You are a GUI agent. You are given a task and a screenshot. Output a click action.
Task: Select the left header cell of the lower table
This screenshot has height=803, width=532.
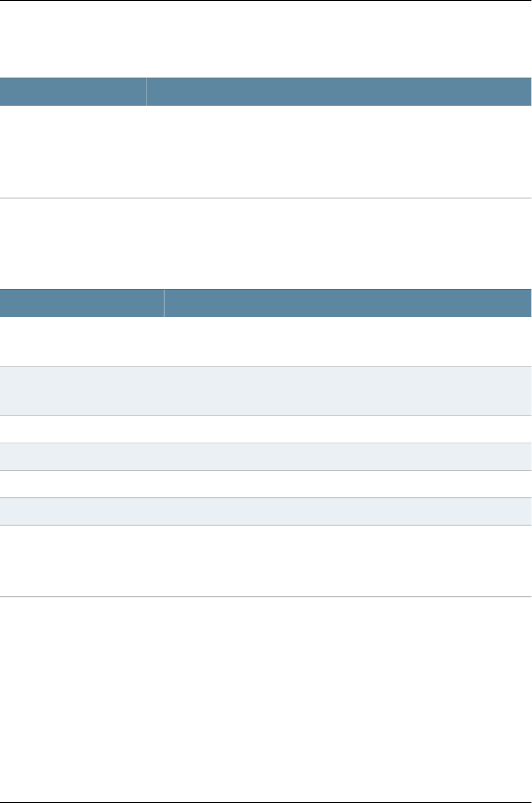(82, 303)
